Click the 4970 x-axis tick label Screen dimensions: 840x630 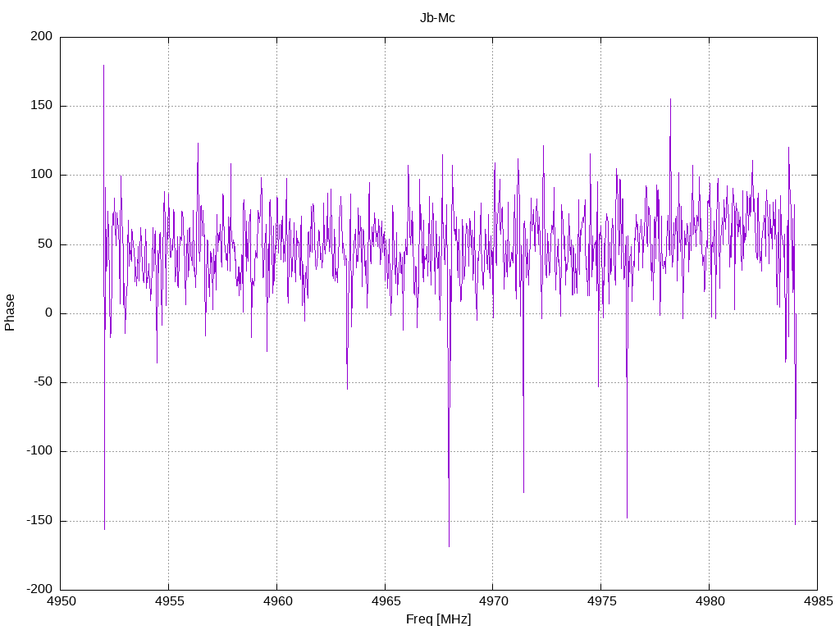click(493, 601)
